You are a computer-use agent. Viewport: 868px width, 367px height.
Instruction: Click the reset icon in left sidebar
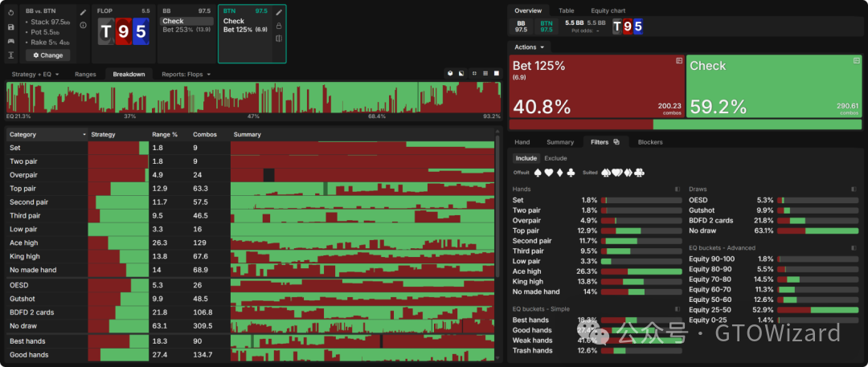tap(11, 13)
